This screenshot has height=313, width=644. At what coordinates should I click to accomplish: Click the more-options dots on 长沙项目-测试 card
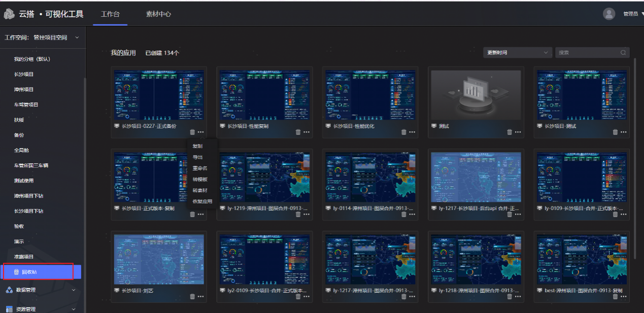623,132
